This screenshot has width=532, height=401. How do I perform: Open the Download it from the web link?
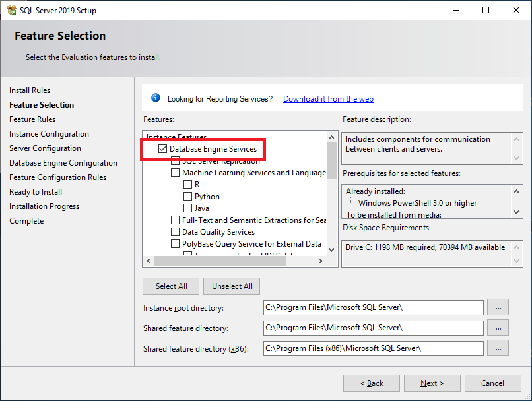click(328, 99)
